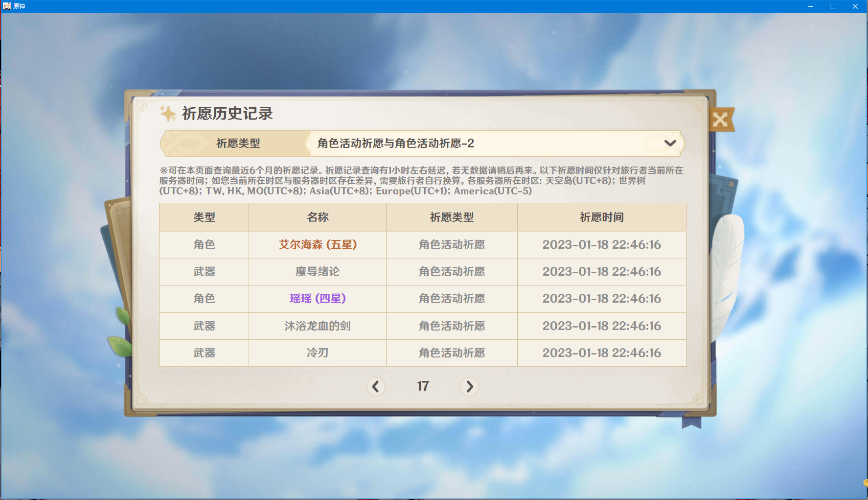This screenshot has height=500, width=868.
Task: Go to previous wish history page
Action: pyautogui.click(x=376, y=386)
